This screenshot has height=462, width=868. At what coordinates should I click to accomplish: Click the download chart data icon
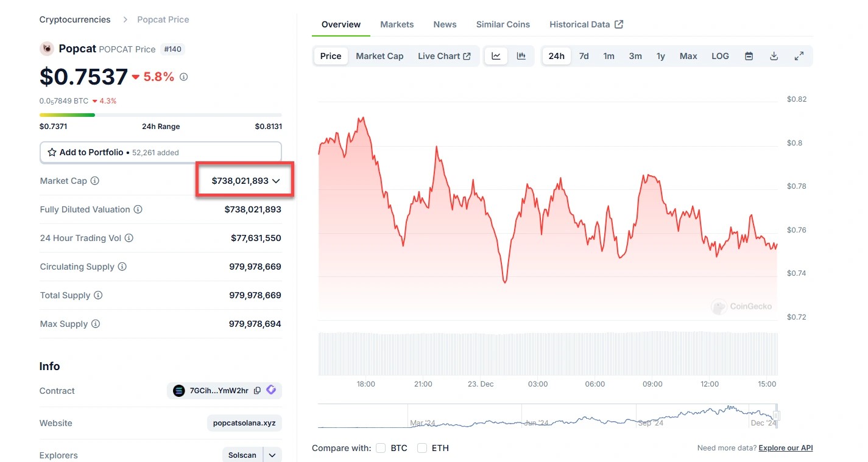(774, 56)
